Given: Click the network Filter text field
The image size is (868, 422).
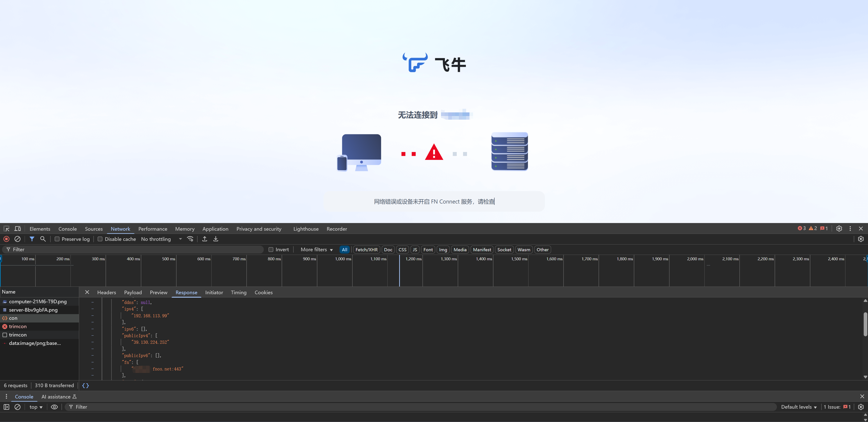Looking at the screenshot, I should click(x=135, y=250).
